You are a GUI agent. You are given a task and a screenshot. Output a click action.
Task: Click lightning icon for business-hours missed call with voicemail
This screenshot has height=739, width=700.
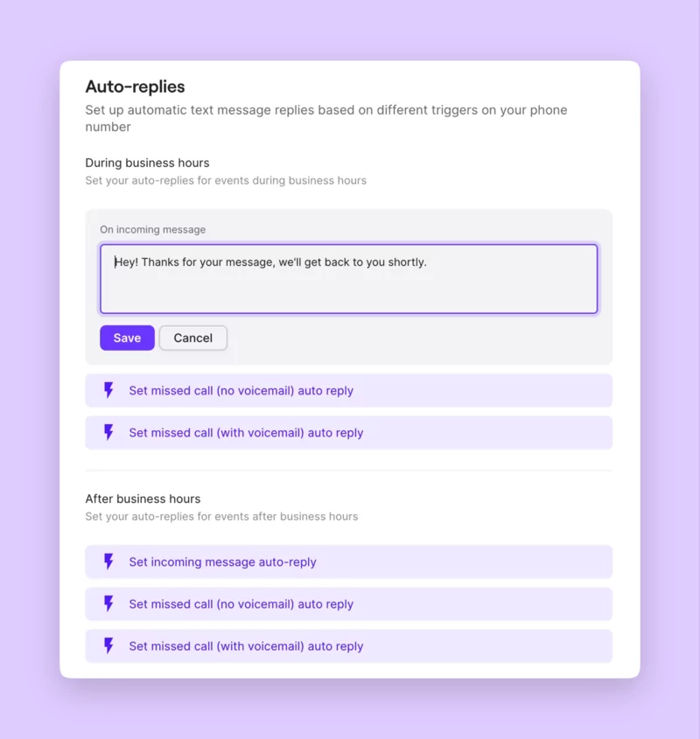point(108,433)
